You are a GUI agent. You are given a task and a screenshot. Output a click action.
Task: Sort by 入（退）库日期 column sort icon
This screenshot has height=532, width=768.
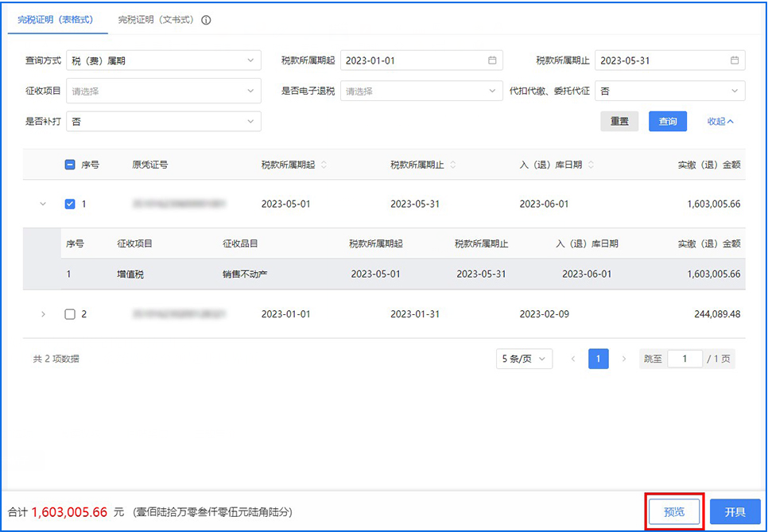tap(592, 165)
